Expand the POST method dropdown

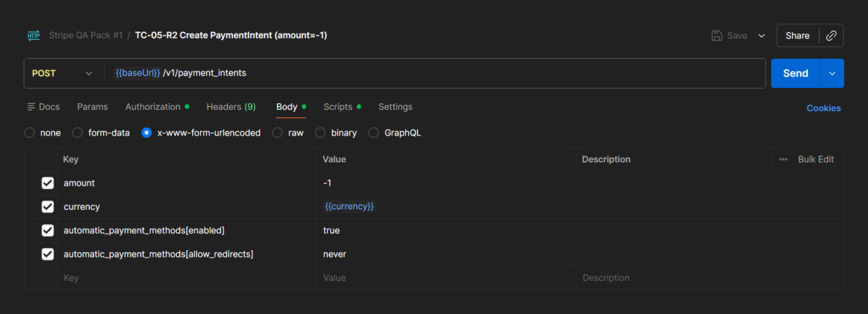click(62, 73)
